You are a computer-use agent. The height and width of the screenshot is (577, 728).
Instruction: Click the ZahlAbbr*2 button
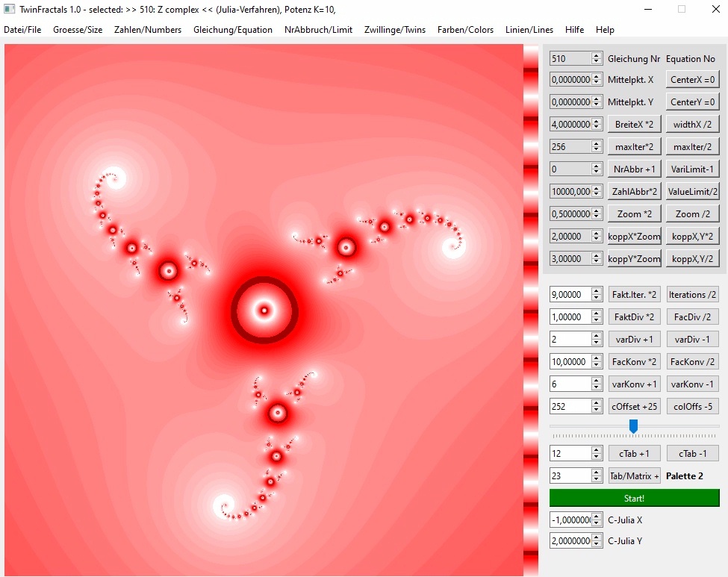[x=634, y=191]
